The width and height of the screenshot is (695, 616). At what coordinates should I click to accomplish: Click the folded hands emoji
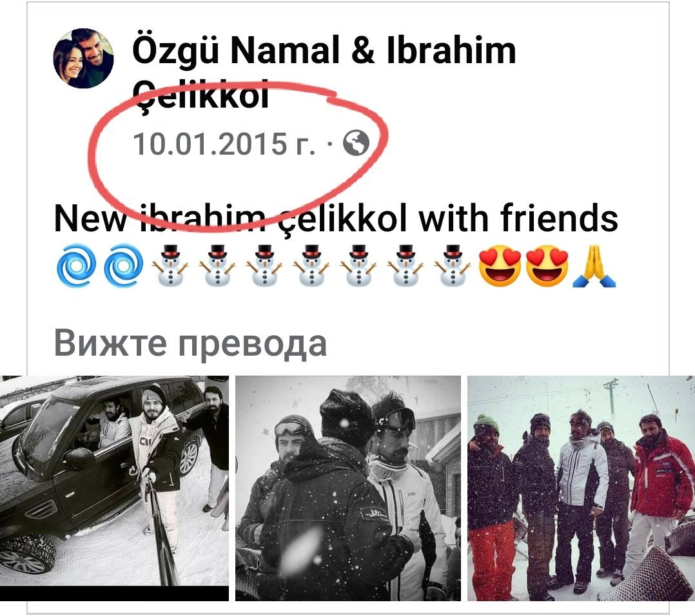point(594,265)
